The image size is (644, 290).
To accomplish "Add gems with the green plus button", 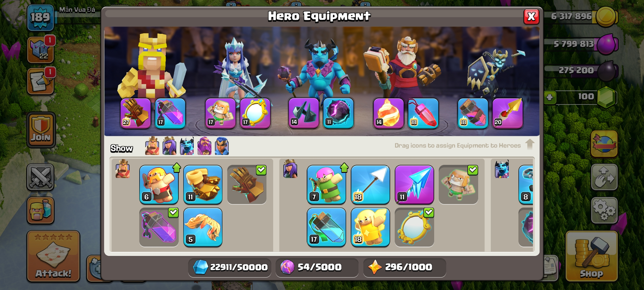I will 550,97.
